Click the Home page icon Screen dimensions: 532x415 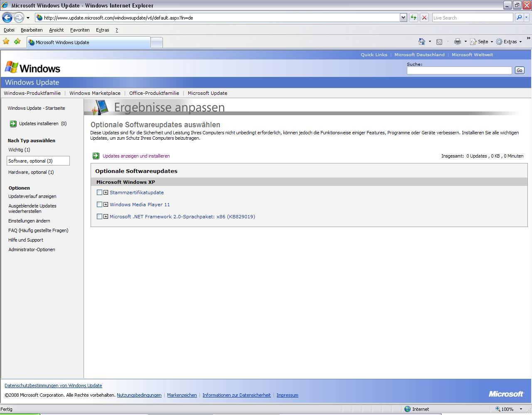click(422, 42)
